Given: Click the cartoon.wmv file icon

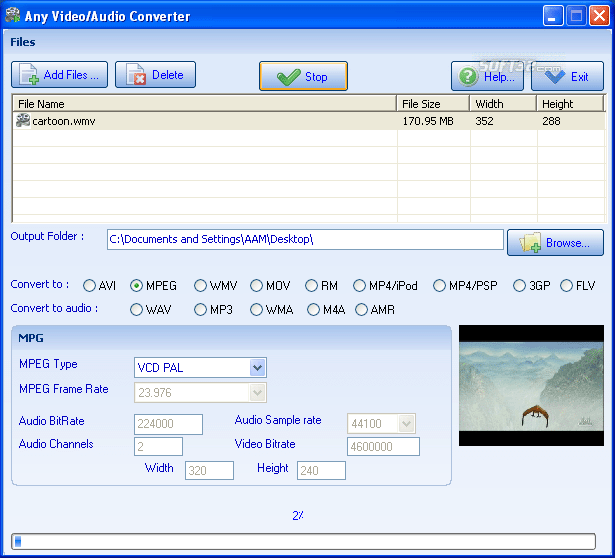Looking at the screenshot, I should (23, 120).
